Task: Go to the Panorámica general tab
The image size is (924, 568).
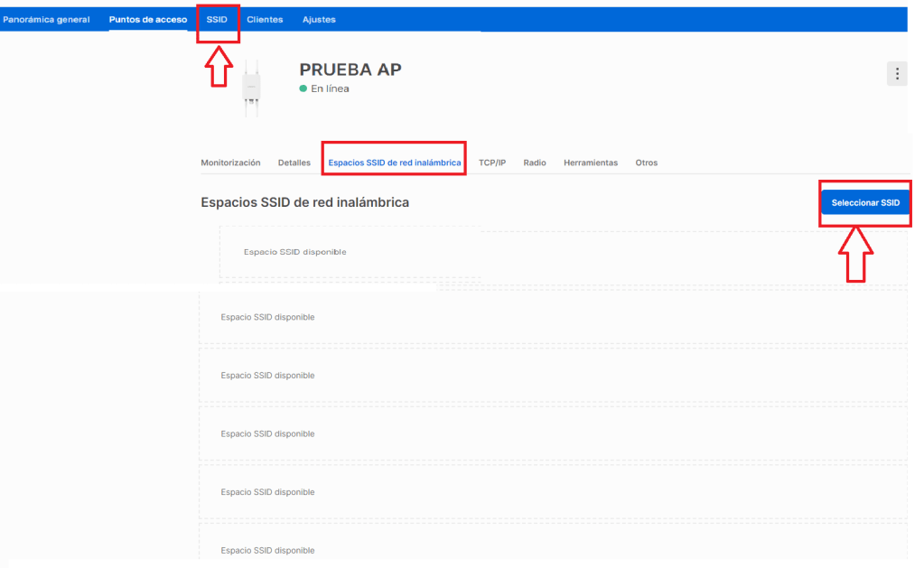Action: (47, 20)
